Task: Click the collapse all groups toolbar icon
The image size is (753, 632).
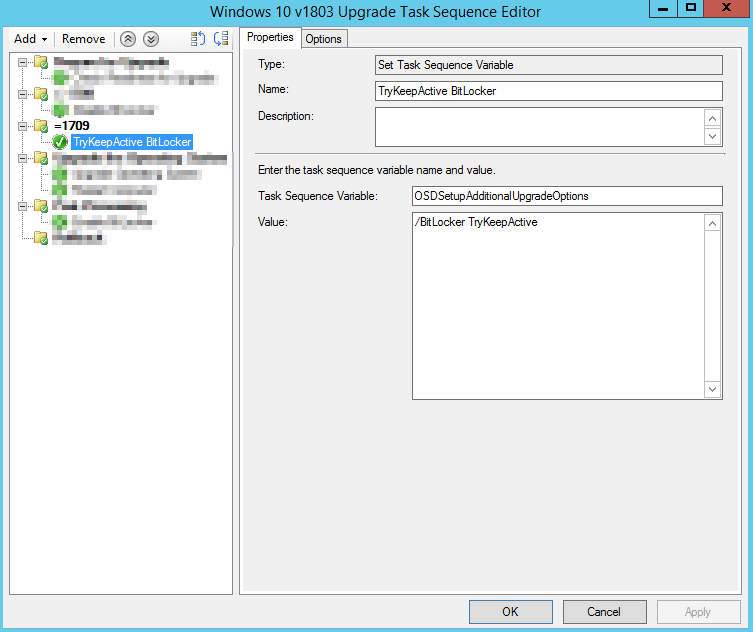Action: click(221, 39)
